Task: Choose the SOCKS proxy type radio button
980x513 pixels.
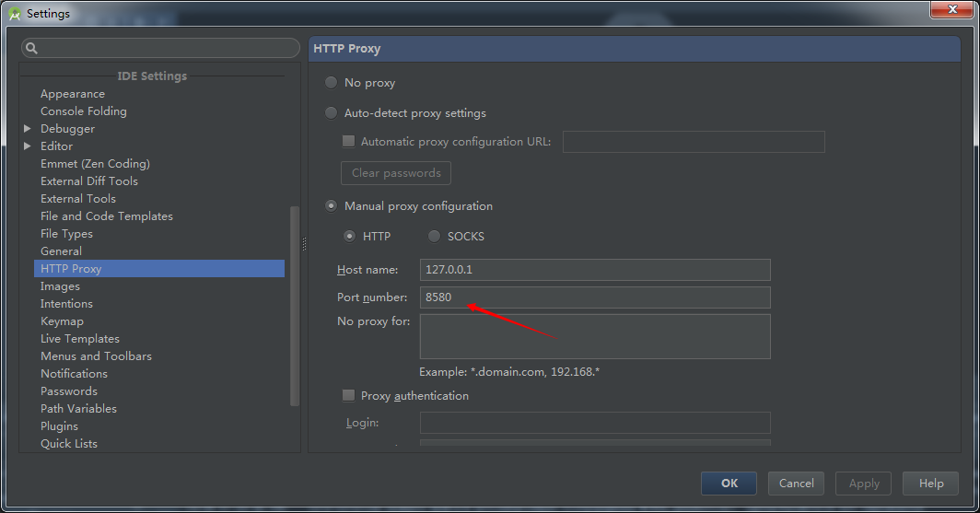Action: (x=434, y=236)
